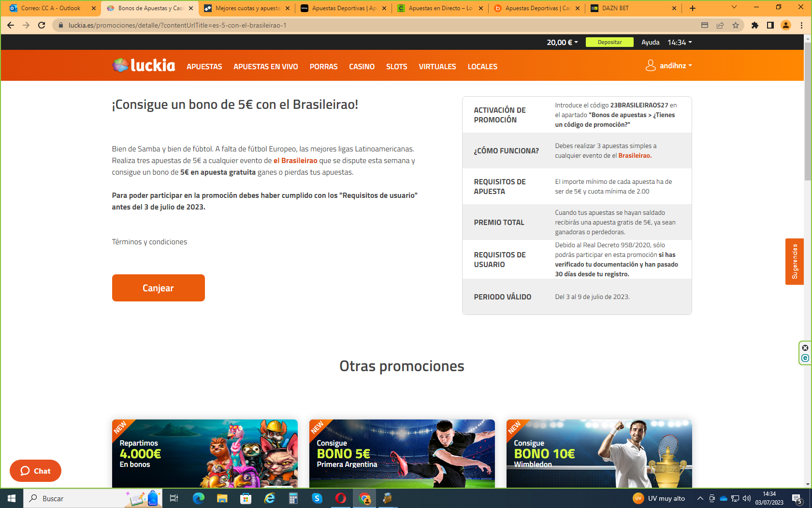This screenshot has height=508, width=812.
Task: Open the Sugerencias side tab
Action: [795, 262]
